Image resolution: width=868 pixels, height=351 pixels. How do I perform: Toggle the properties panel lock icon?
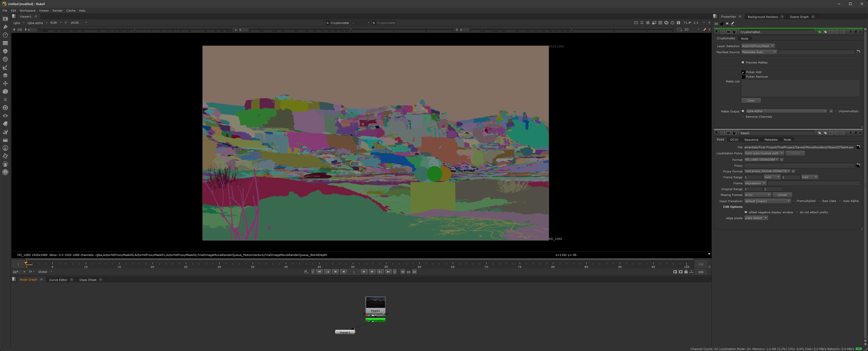(x=722, y=23)
